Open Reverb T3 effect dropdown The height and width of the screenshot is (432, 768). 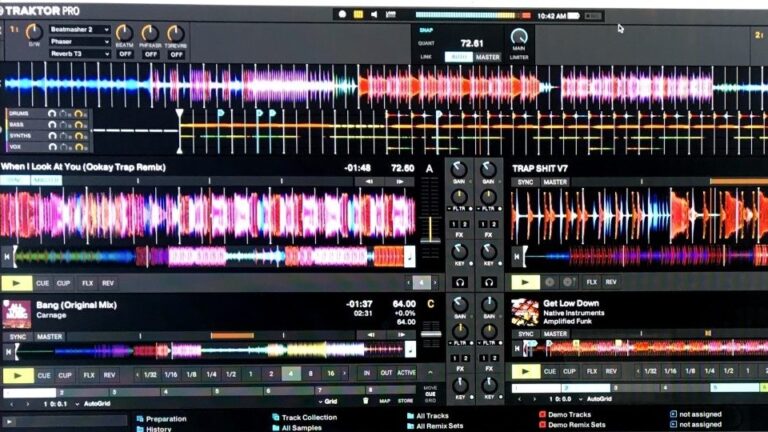[79, 54]
